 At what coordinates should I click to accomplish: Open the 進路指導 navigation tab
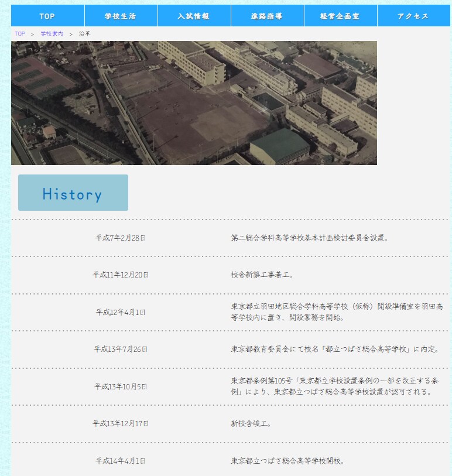point(268,16)
